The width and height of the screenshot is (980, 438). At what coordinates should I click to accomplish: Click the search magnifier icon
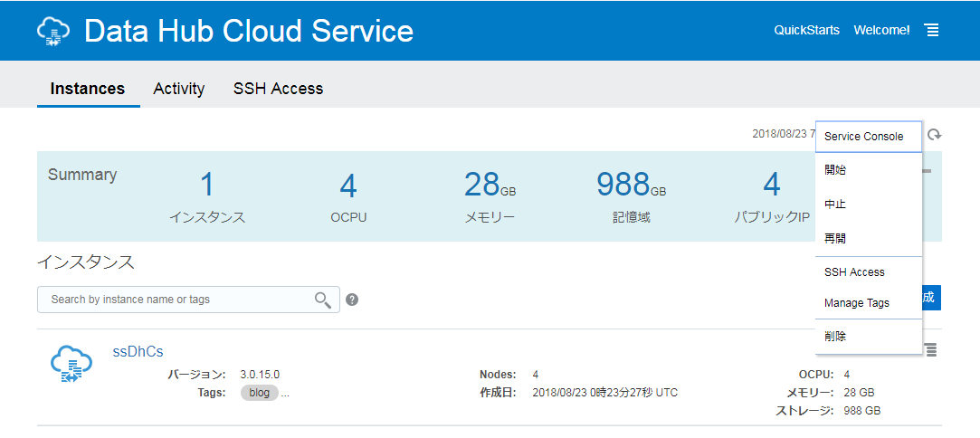(x=322, y=300)
